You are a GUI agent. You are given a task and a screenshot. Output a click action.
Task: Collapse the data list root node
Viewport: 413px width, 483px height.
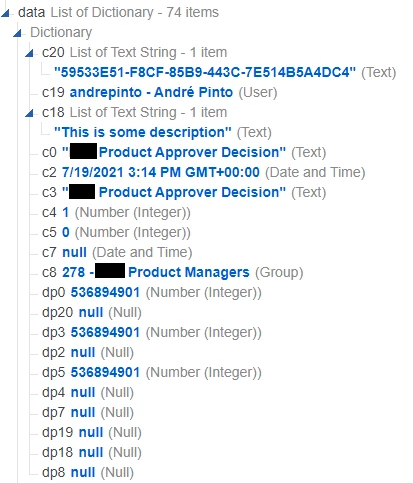coord(5,13)
